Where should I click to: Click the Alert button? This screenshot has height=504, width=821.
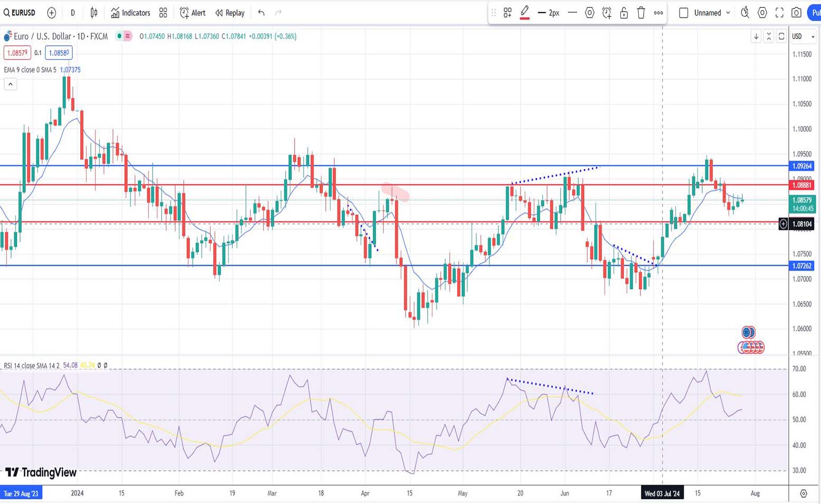tap(193, 13)
